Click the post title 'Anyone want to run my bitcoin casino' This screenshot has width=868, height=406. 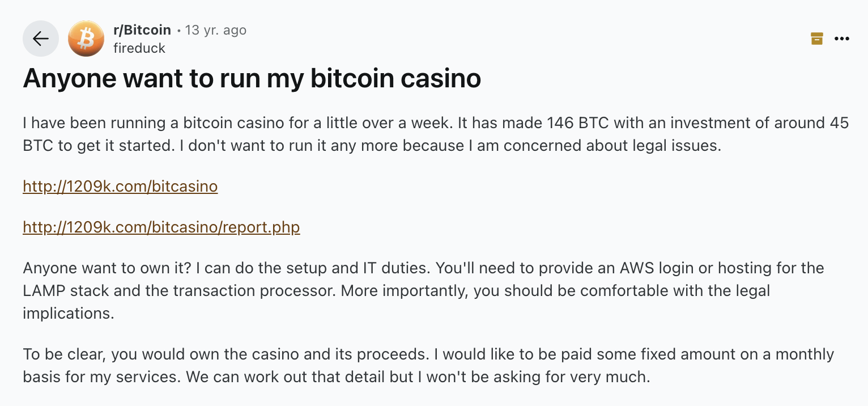coord(252,78)
